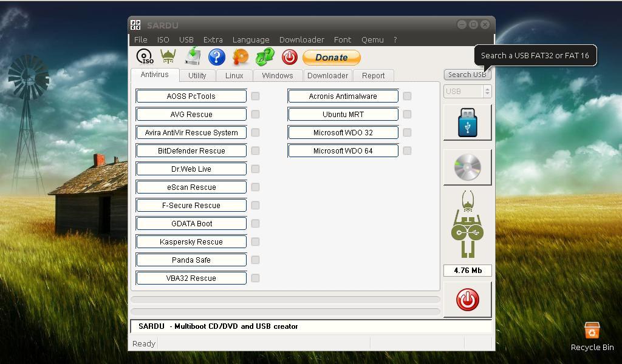Open the Font menu
This screenshot has height=364, width=622.
pos(343,39)
